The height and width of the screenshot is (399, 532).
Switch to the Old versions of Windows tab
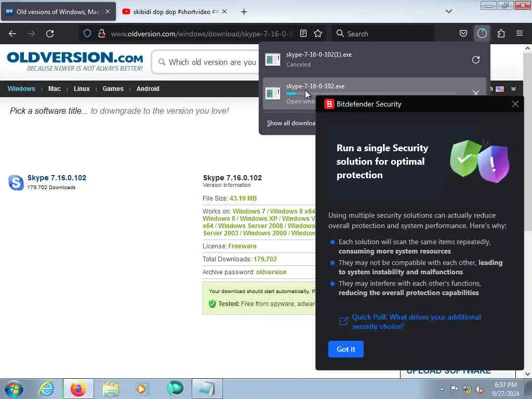click(58, 11)
